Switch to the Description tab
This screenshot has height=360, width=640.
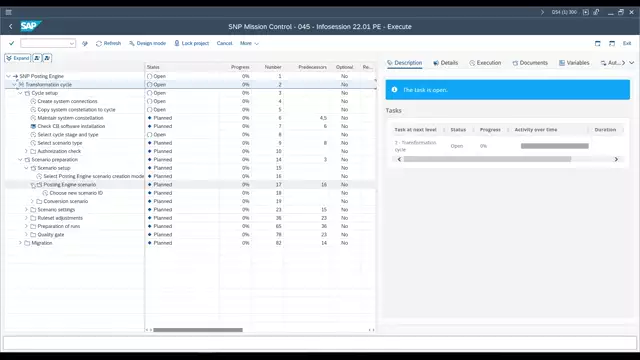point(404,63)
